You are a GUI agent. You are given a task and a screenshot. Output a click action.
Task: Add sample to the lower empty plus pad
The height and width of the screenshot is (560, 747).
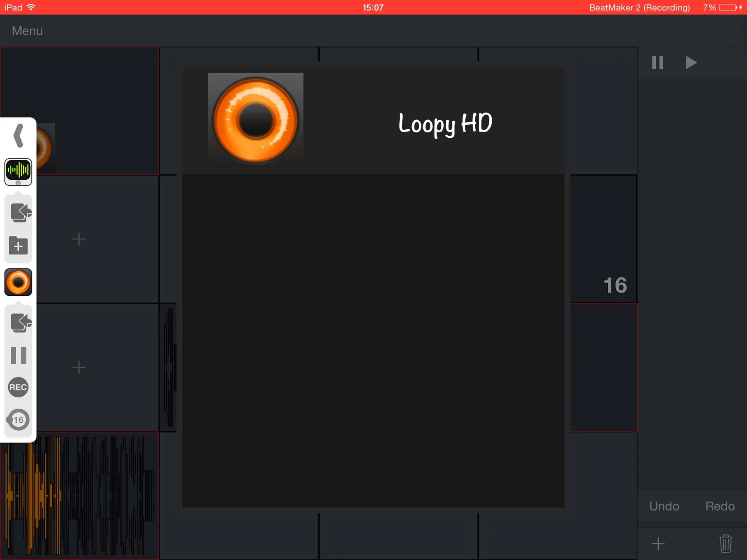coord(79,367)
